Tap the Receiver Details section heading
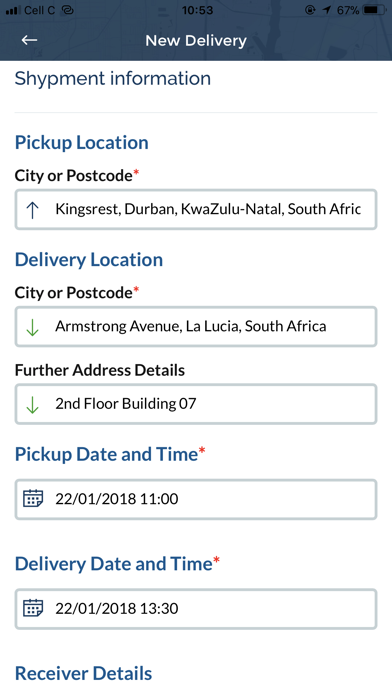 click(x=83, y=673)
